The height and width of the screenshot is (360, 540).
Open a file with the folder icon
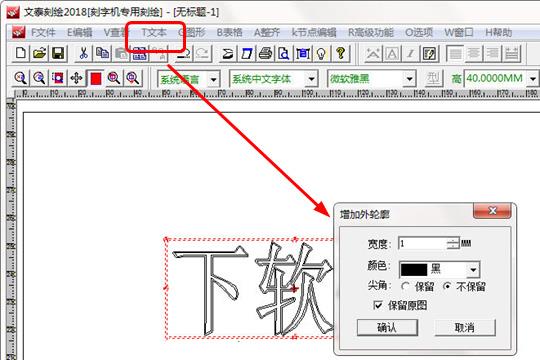pyautogui.click(x=40, y=53)
